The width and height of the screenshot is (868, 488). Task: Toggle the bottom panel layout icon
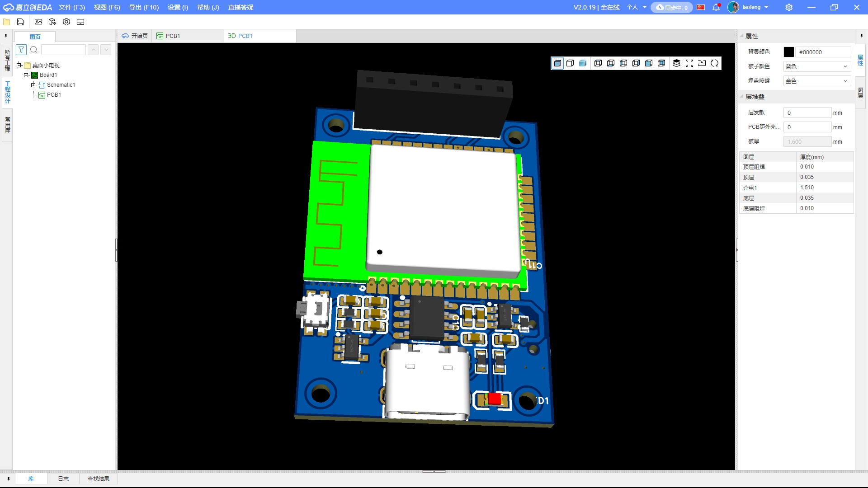[80, 22]
